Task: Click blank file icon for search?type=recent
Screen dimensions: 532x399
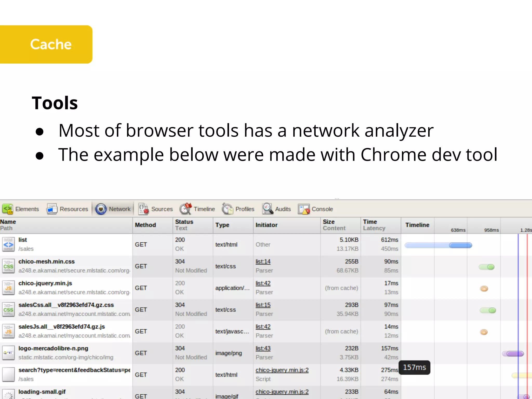Action: (x=8, y=375)
